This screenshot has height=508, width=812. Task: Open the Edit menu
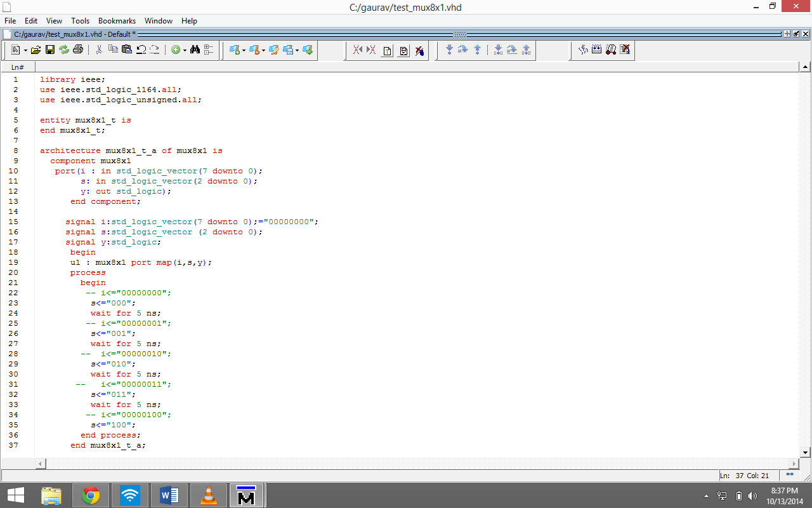point(31,21)
